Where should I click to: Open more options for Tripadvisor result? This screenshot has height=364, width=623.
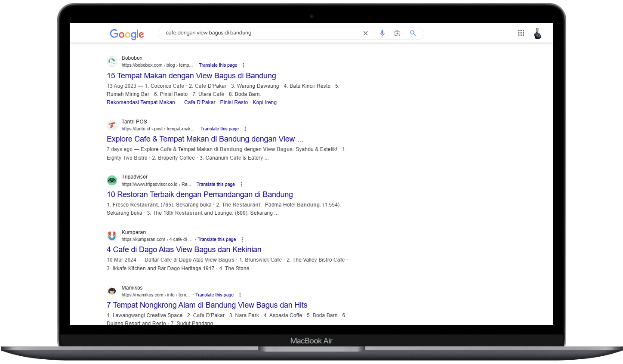click(x=241, y=184)
